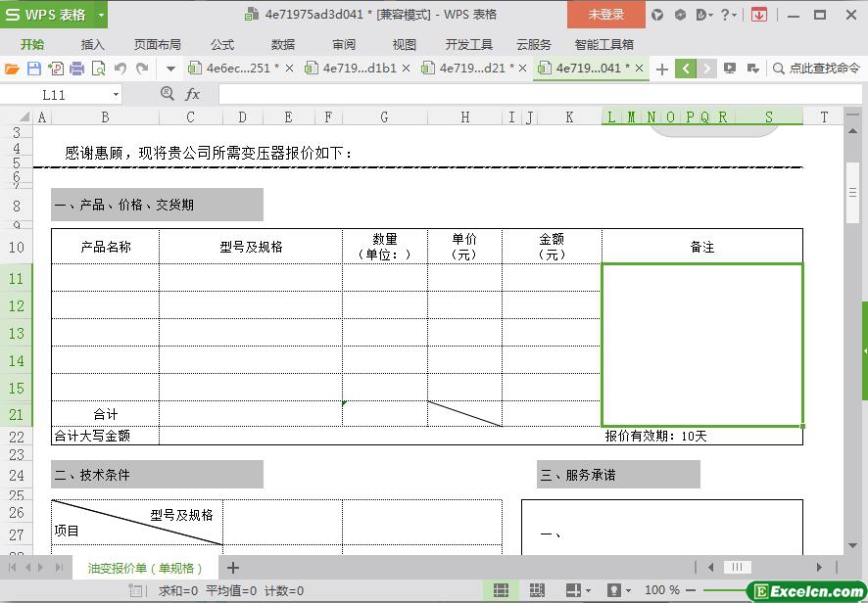Open the 插入 ribbon tab
Screen dimensions: 868x603
pyautogui.click(x=93, y=44)
